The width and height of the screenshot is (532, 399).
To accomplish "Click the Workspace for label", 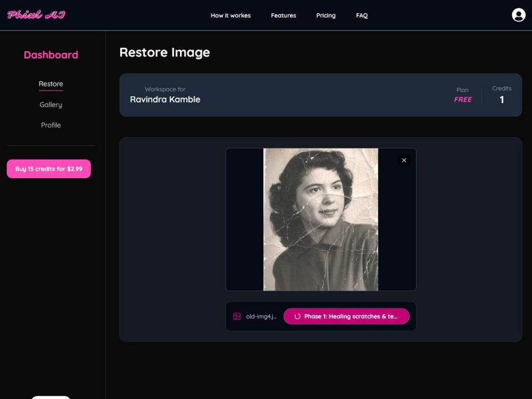I will [165, 89].
